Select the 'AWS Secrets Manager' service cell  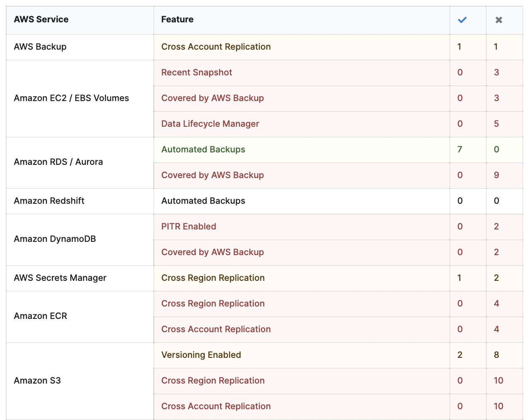point(80,278)
